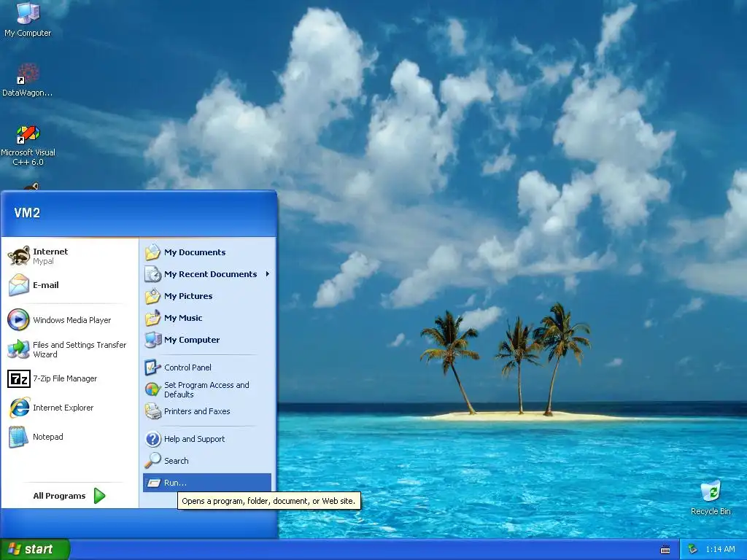Open Internet Explorer
747x560 pixels.
coord(69,408)
